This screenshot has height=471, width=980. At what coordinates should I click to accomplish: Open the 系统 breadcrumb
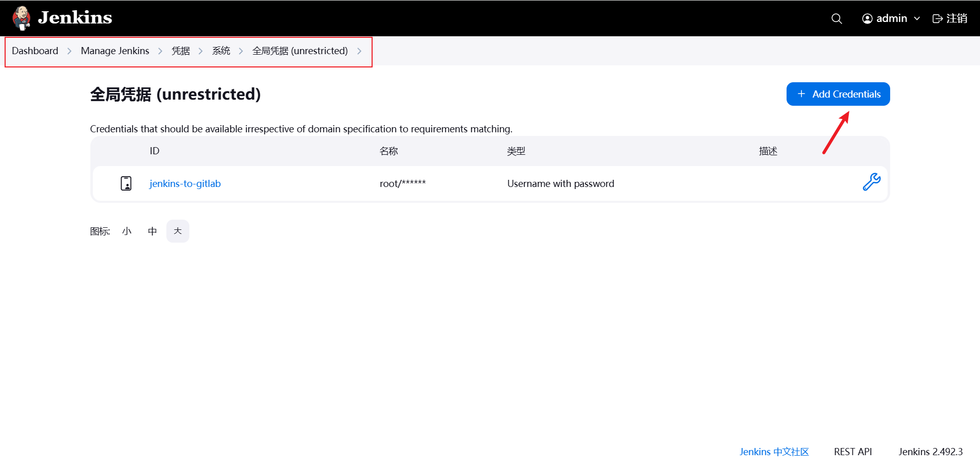tap(221, 51)
